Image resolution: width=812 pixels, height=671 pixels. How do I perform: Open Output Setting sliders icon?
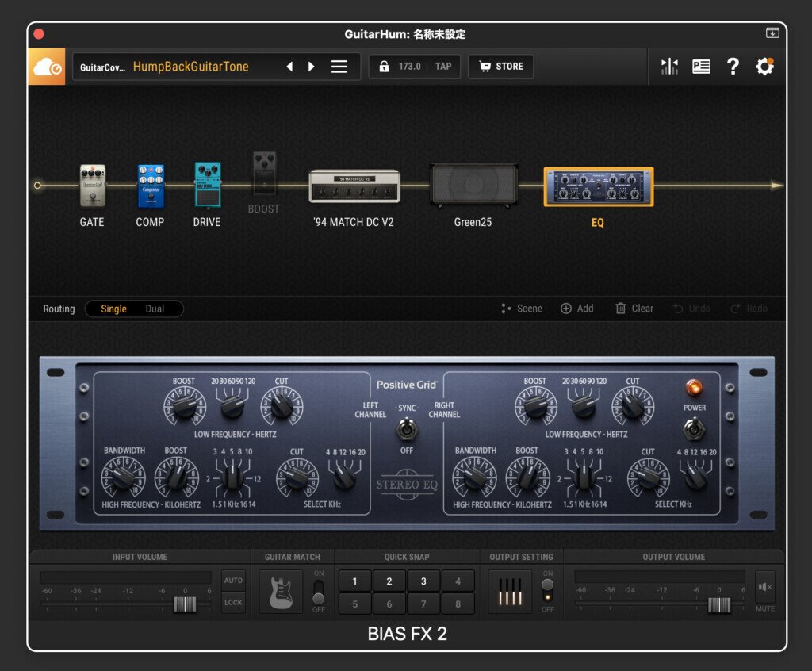510,592
